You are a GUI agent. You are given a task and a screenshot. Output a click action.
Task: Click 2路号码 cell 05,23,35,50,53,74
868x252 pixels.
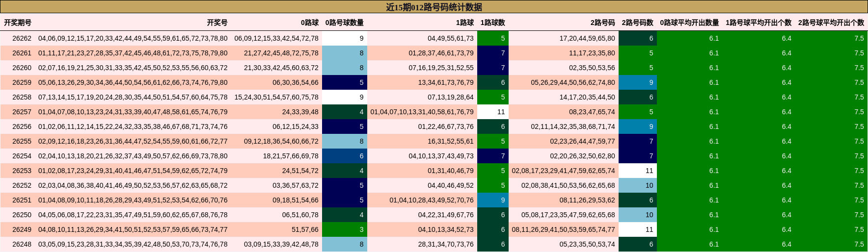click(587, 244)
